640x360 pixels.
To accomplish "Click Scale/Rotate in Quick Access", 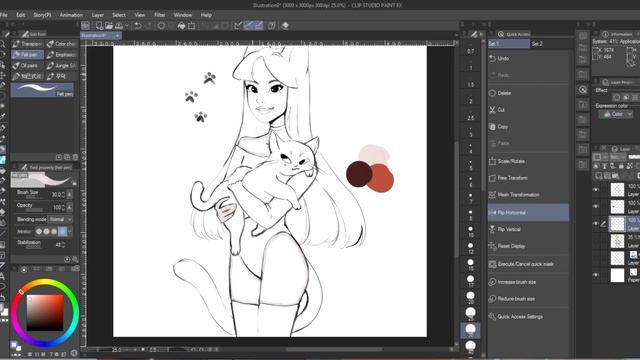I will [528, 161].
